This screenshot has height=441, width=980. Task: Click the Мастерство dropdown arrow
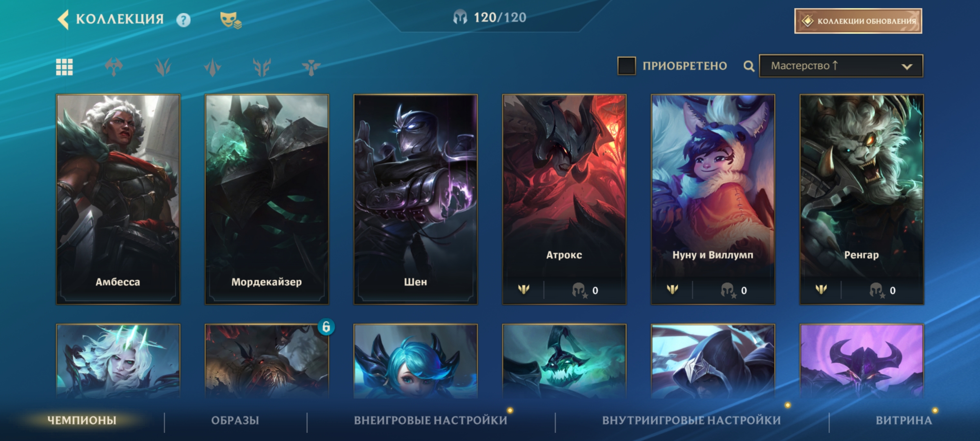pos(907,67)
